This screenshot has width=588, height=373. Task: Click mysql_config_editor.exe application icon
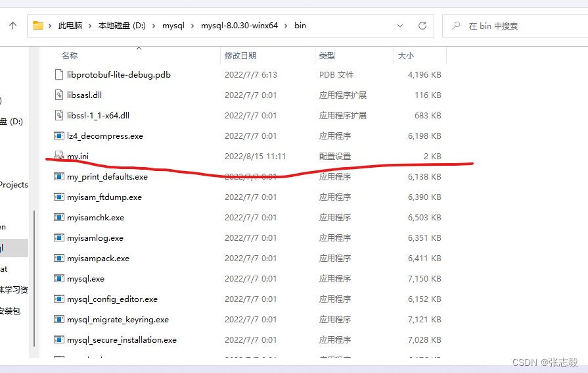59,299
